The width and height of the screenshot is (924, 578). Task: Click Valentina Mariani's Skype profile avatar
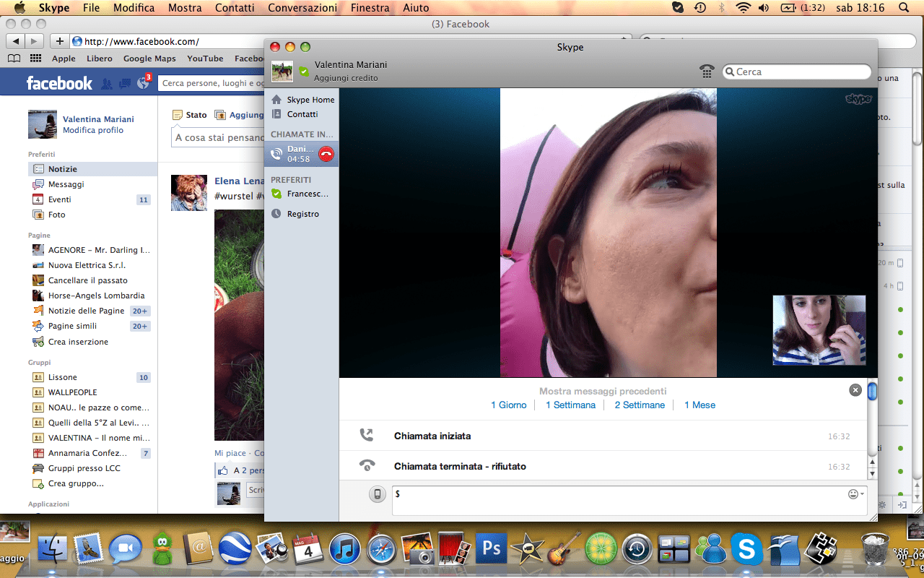click(x=282, y=72)
